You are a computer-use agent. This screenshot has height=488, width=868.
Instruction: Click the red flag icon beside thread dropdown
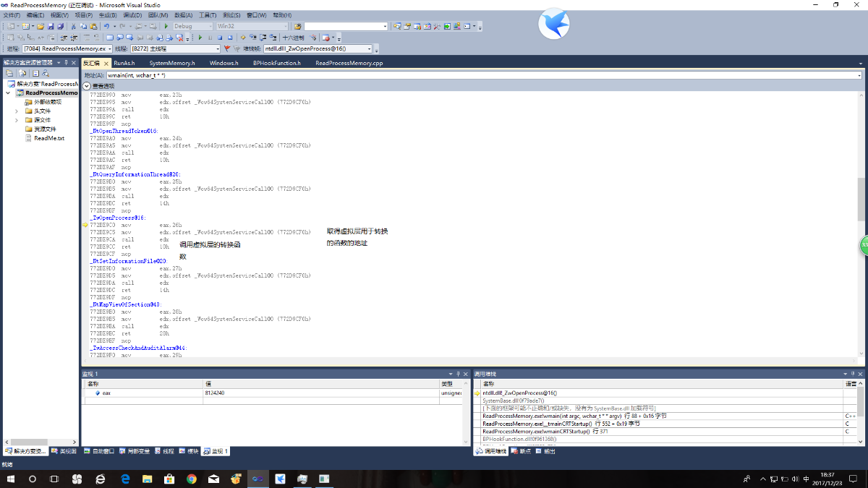click(227, 49)
